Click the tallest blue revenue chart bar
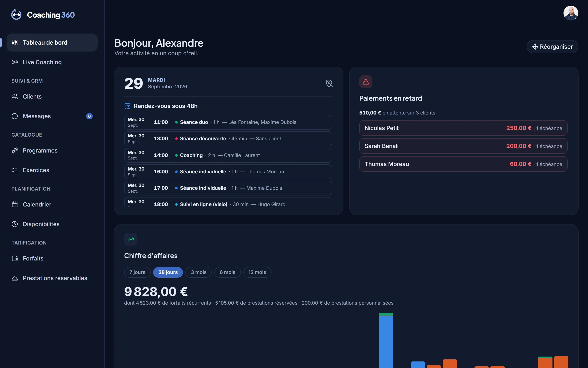 (386, 342)
